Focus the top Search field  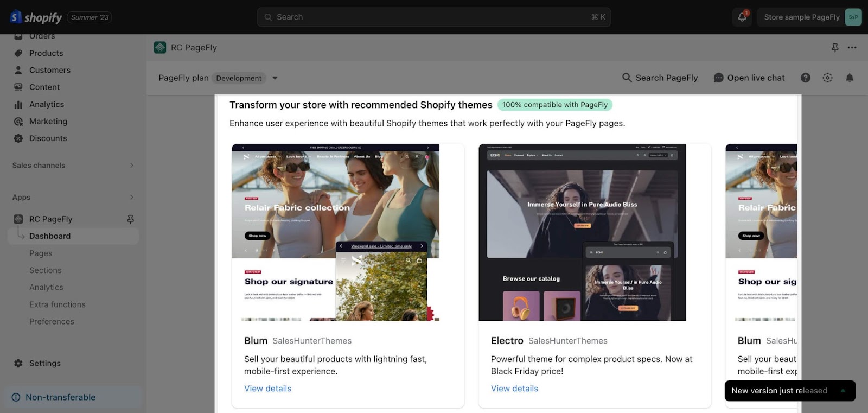click(433, 17)
